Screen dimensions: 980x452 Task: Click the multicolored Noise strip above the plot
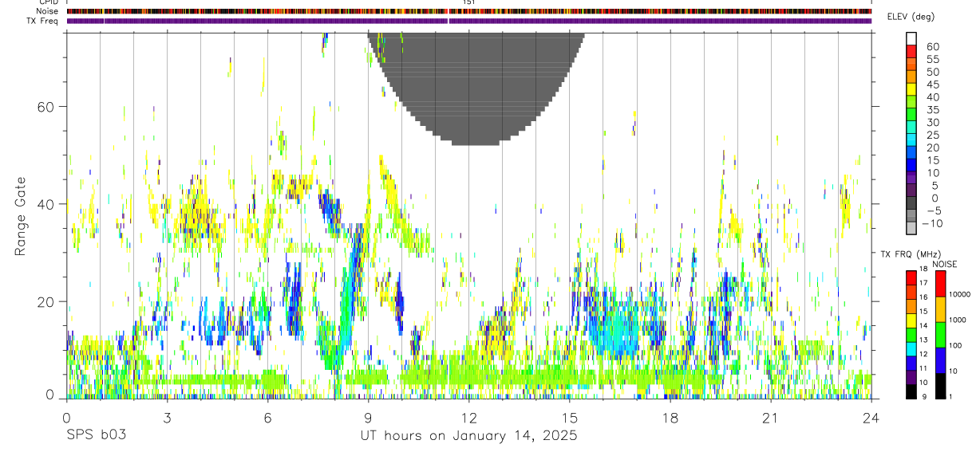coord(468,11)
